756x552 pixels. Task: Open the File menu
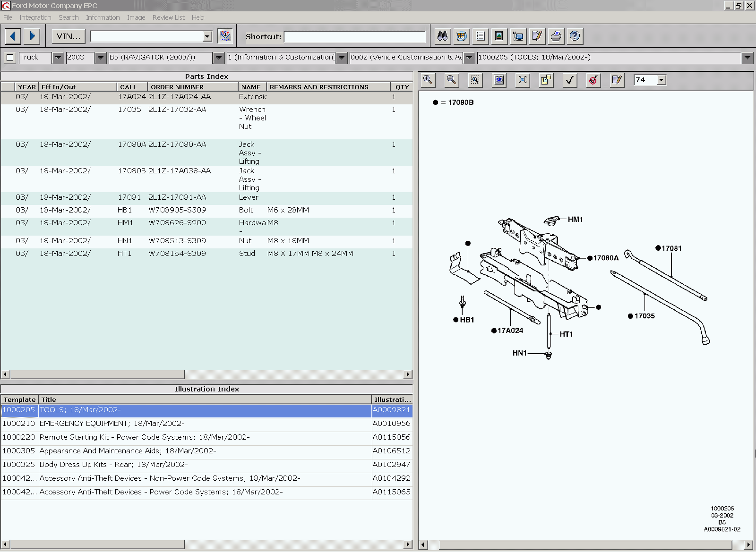point(8,17)
